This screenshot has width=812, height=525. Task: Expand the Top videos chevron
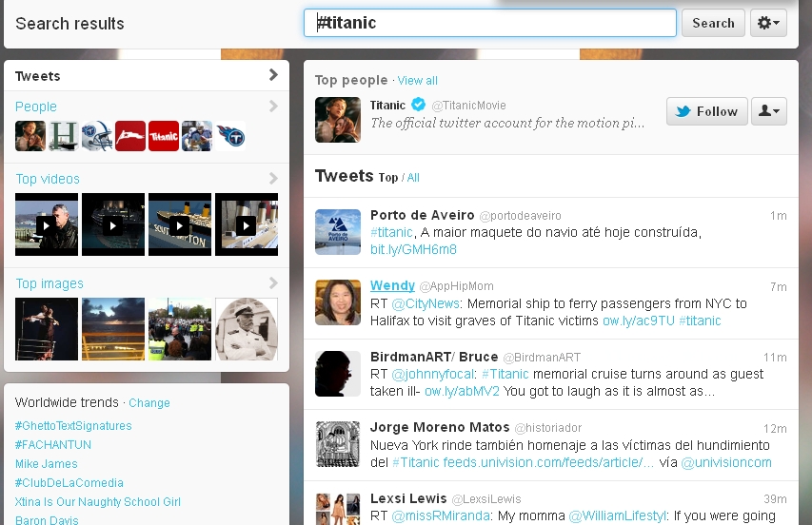273,179
